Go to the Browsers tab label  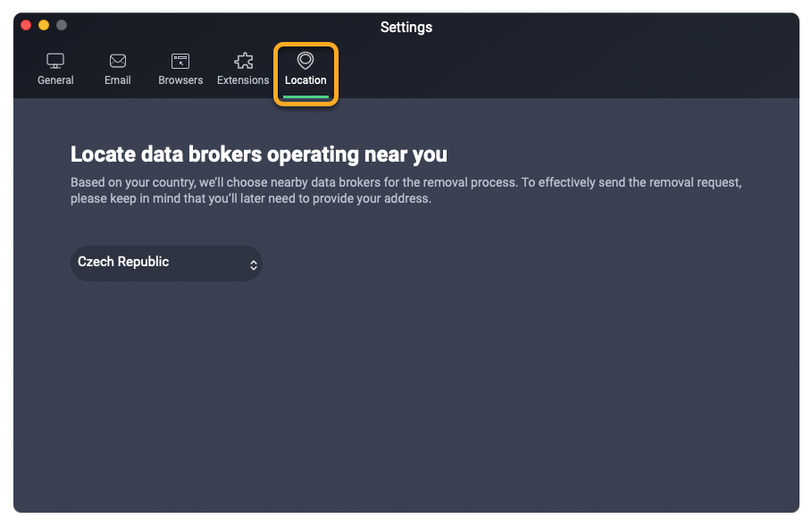[x=180, y=80]
